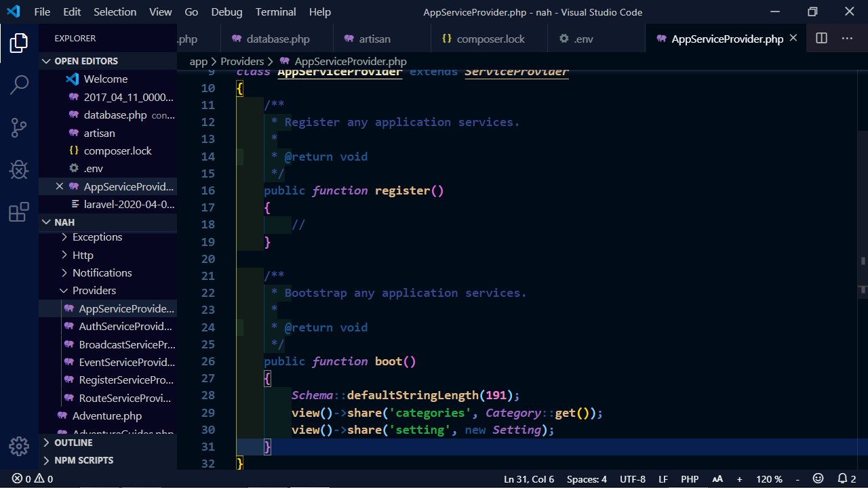868x488 pixels.
Task: Expand the Notifications folder
Action: pyautogui.click(x=108, y=272)
